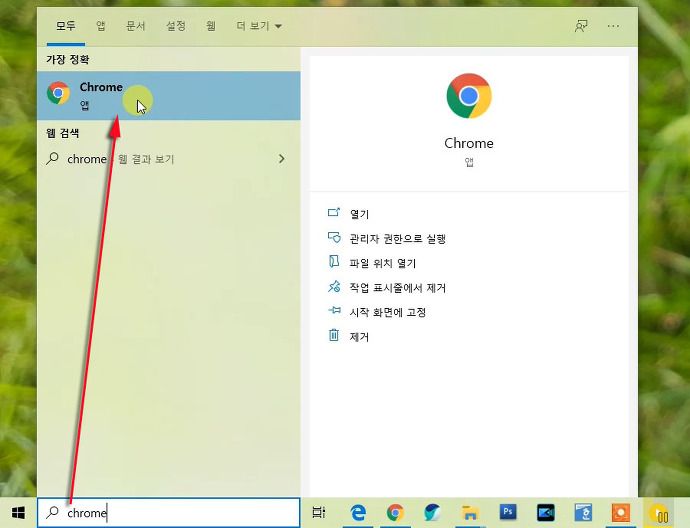This screenshot has height=528, width=690.
Task: Click the Chrome icon in best match row
Action: 59,93
